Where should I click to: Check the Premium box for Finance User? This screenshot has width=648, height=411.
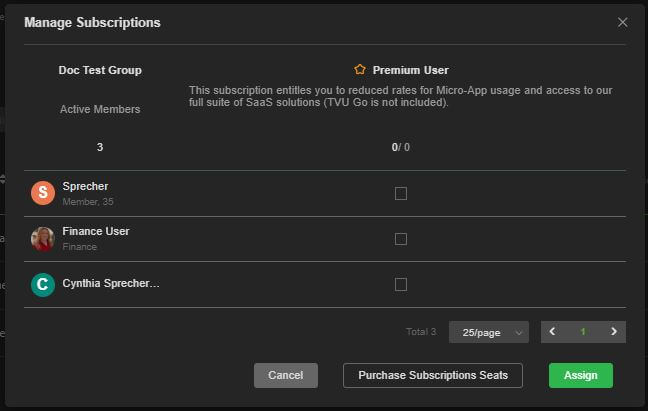coord(401,239)
